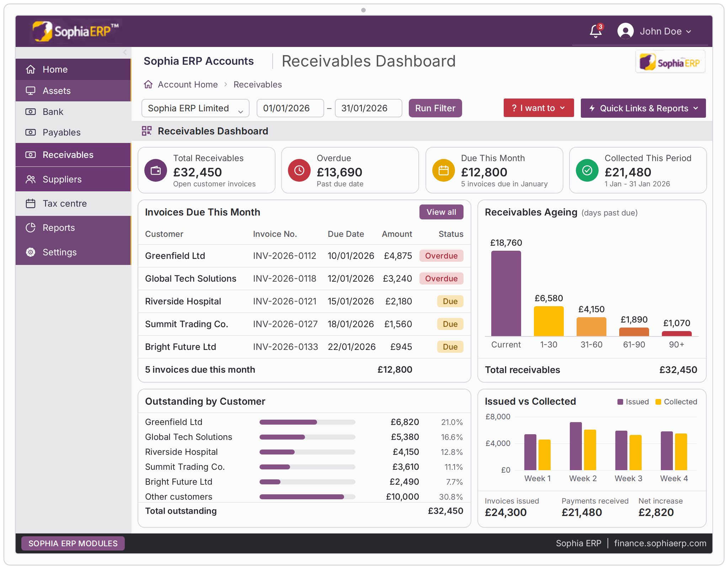Click the 1-30 days ageing bar

[549, 321]
